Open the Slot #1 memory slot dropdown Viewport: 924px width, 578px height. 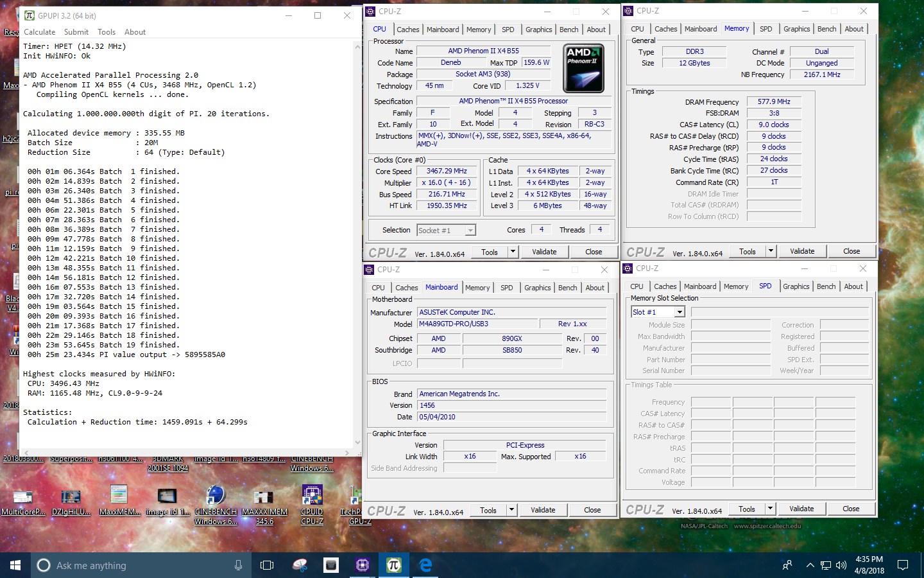(x=680, y=312)
